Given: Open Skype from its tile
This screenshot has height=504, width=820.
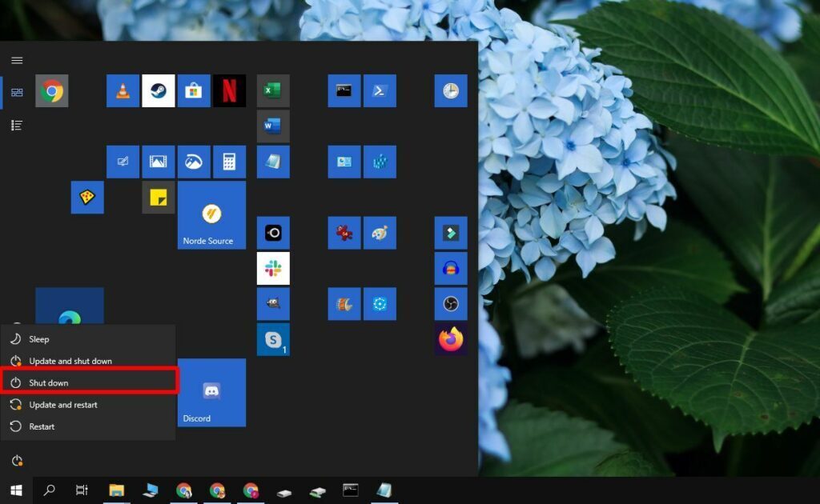Looking at the screenshot, I should pos(273,339).
